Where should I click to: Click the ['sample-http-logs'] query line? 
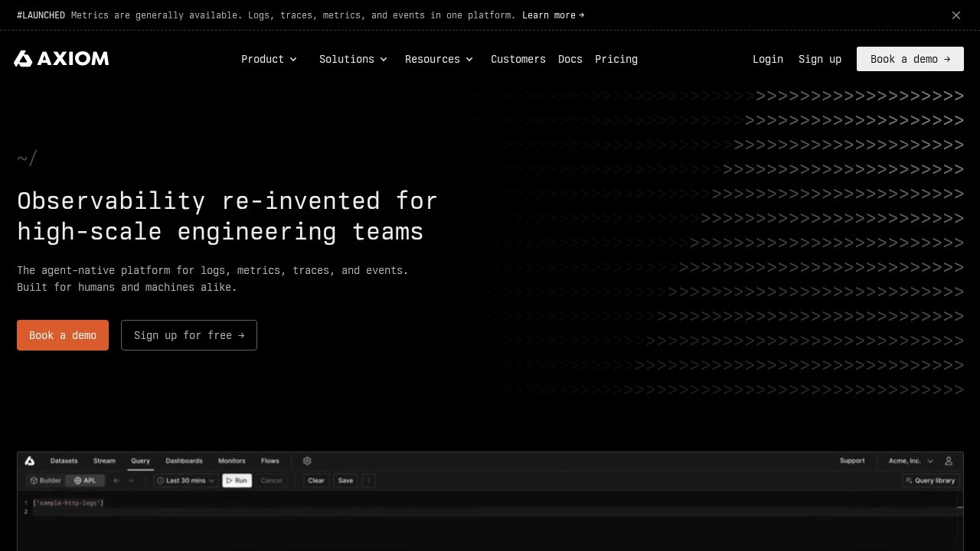(x=67, y=503)
